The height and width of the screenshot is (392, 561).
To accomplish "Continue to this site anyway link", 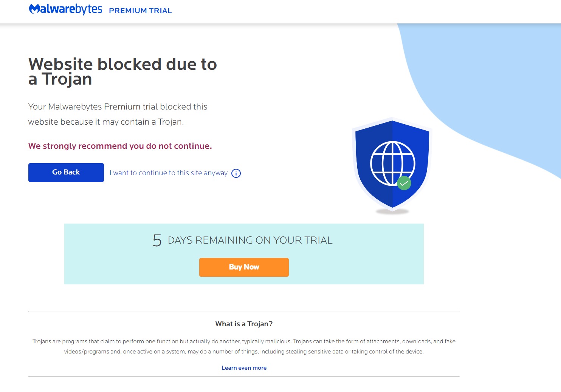I will point(169,173).
